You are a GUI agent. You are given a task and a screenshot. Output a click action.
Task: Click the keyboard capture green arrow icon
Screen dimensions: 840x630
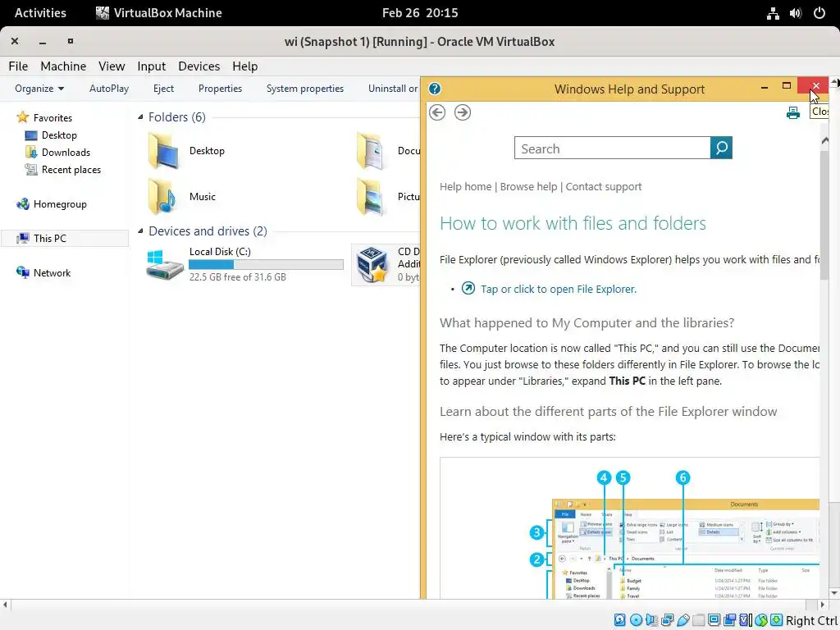(x=777, y=620)
